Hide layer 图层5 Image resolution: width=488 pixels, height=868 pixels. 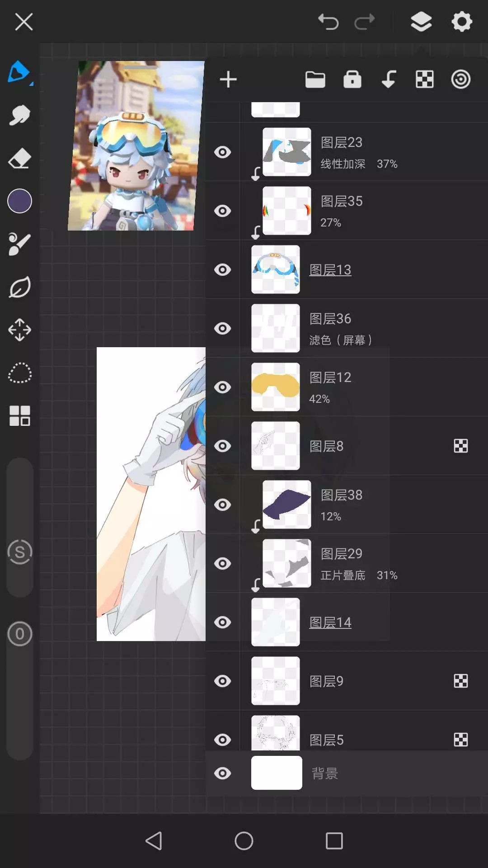(222, 740)
